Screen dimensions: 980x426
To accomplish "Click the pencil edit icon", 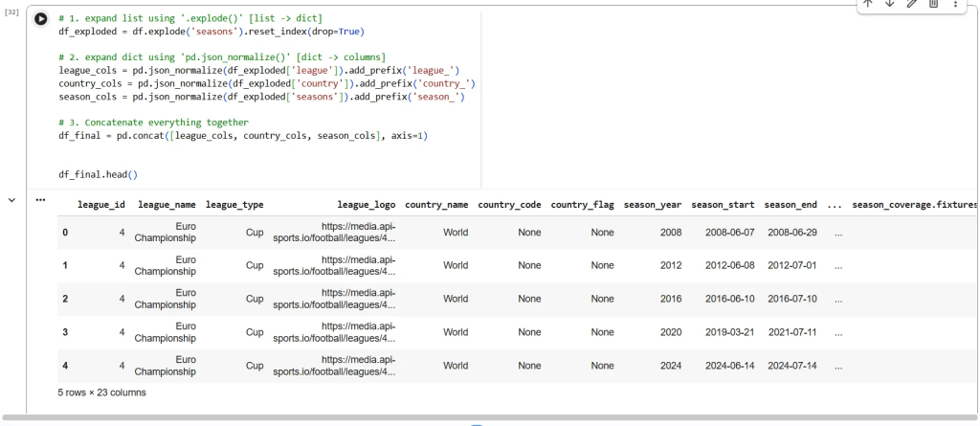I will click(x=911, y=4).
